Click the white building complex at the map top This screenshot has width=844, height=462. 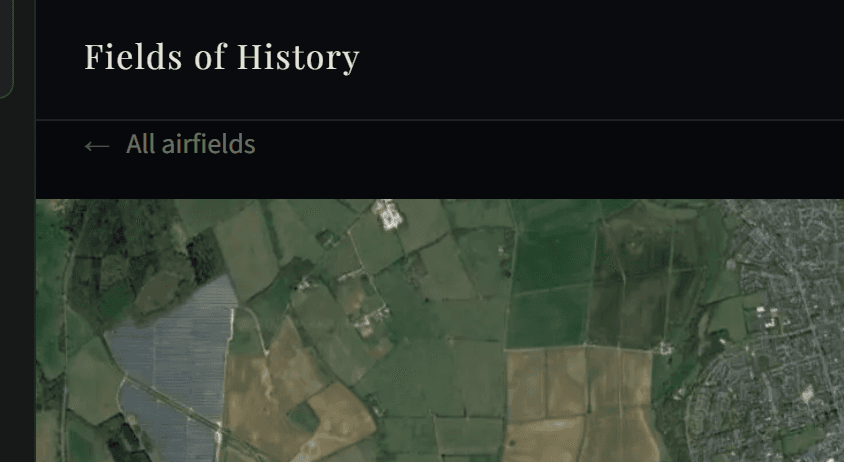pos(387,211)
